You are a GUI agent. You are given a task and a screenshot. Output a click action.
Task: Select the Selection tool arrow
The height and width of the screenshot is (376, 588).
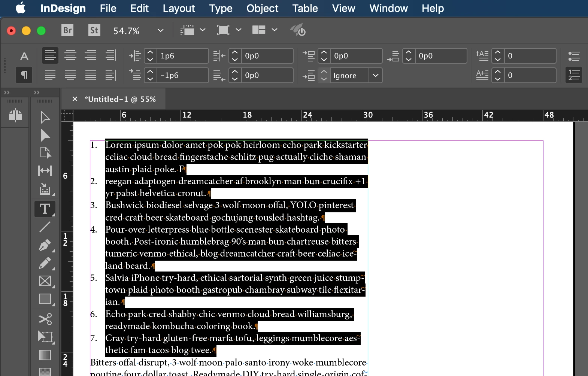(45, 117)
